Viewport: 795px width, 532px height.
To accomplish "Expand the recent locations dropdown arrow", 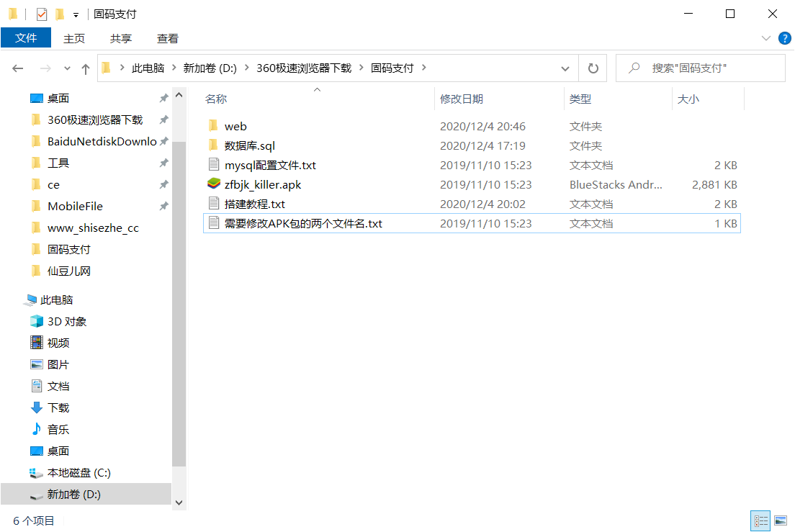I will point(67,68).
